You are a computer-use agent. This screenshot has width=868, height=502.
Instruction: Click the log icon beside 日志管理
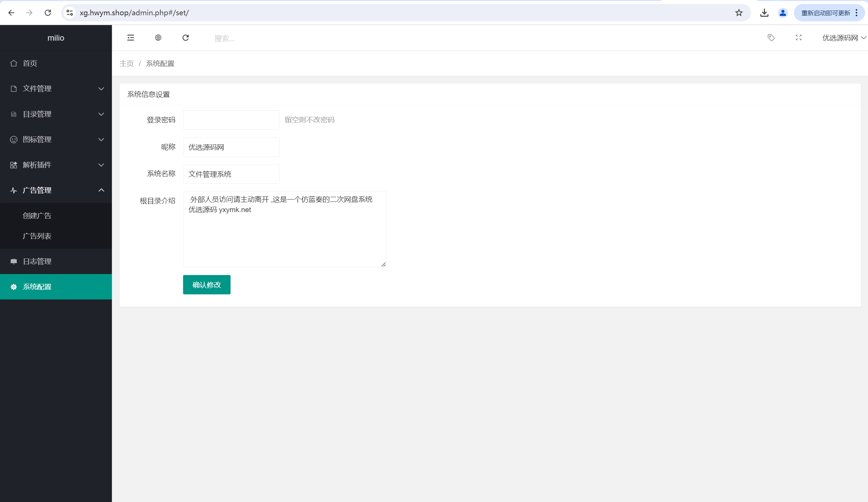click(x=14, y=262)
